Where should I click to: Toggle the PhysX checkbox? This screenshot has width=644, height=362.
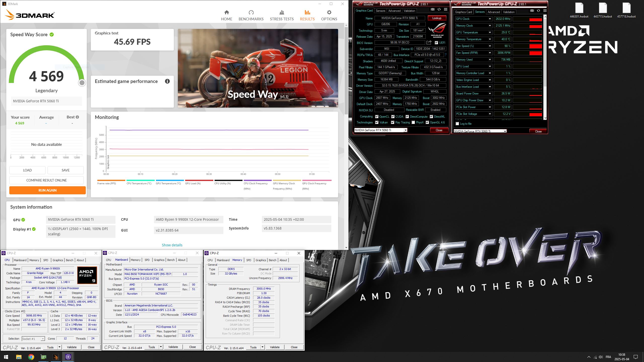tap(413, 122)
